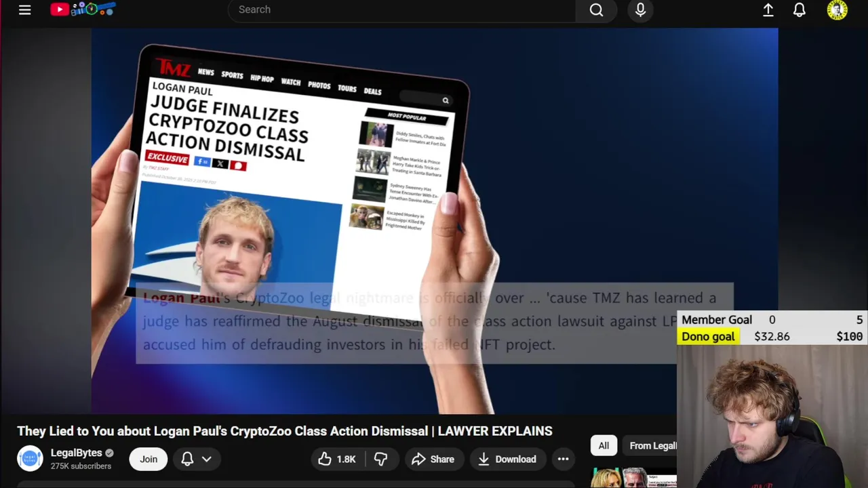Like the video with thumbs-up
This screenshot has width=868, height=488.
pos(337,459)
